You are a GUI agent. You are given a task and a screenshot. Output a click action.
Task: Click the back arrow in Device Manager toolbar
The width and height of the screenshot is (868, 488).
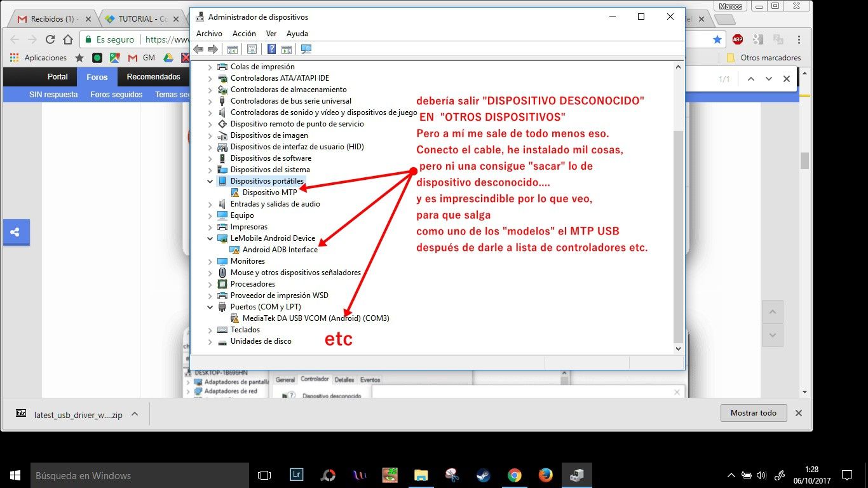click(198, 50)
